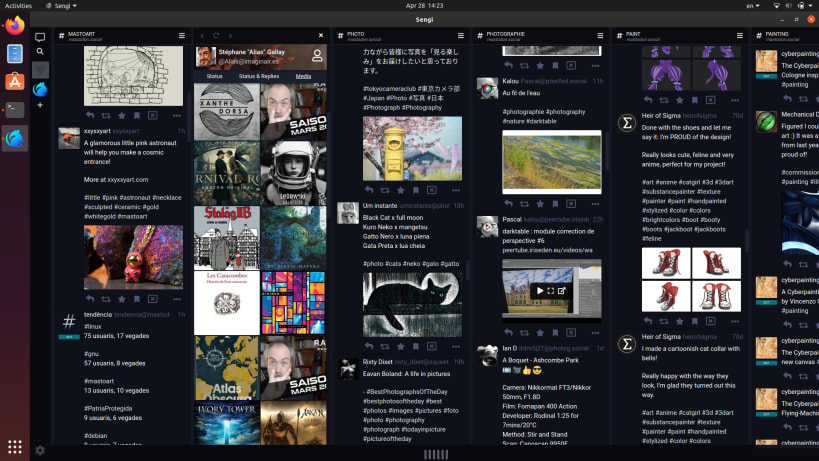Reply to the brick arch sketch post
This screenshot has height=461, width=819.
(90, 115)
